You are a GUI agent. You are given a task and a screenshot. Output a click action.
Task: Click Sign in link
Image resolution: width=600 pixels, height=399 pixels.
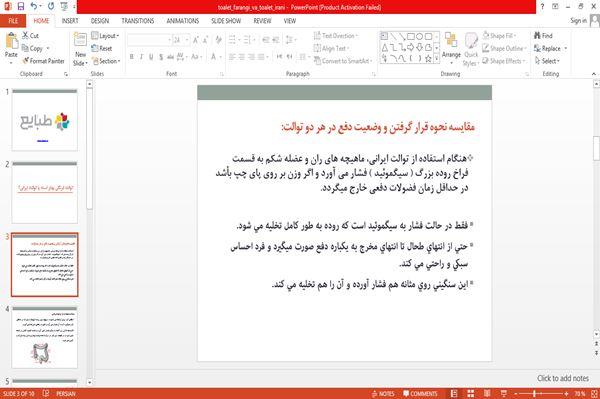[578, 21]
